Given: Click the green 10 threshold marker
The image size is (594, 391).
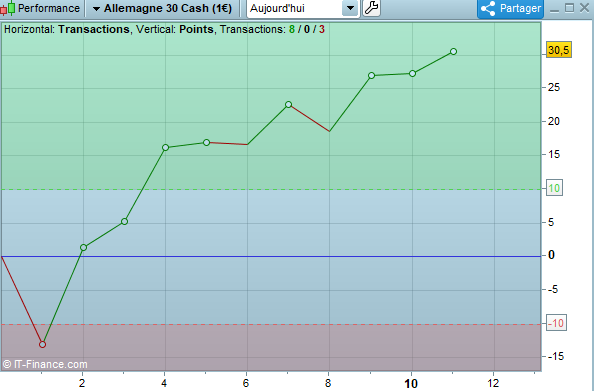Looking at the screenshot, I should pos(554,188).
